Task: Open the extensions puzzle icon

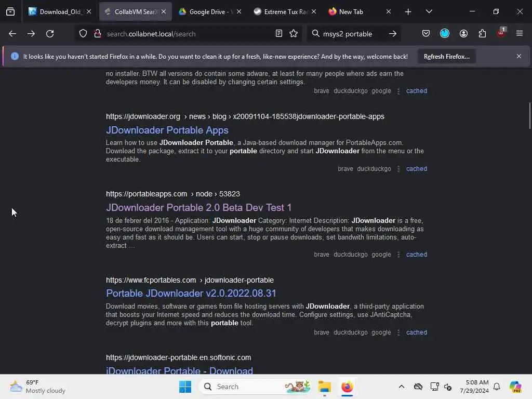Action: (482, 34)
